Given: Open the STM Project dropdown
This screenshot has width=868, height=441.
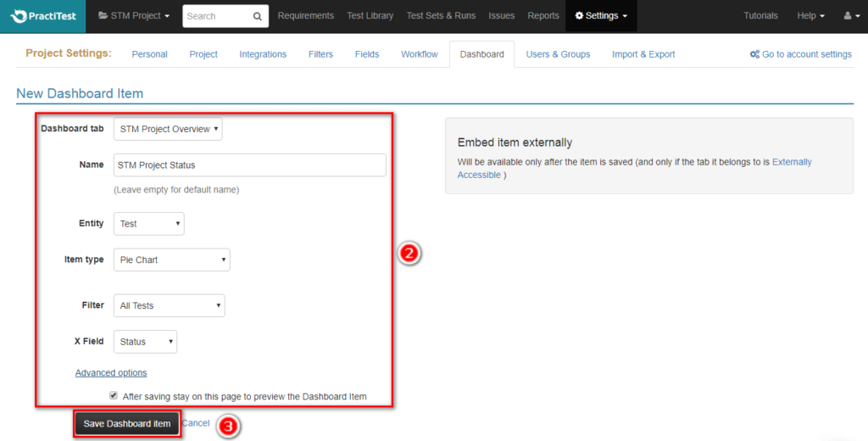Looking at the screenshot, I should tap(134, 16).
